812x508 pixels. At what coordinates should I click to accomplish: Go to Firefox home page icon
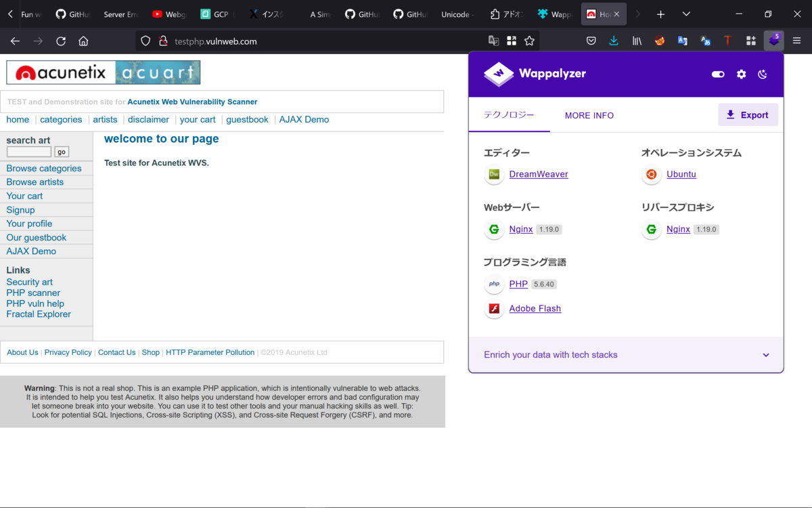(x=83, y=41)
